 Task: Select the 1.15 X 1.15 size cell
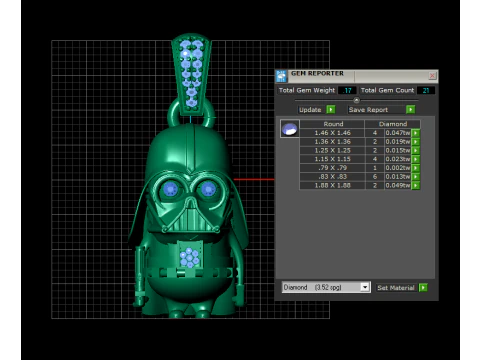[x=332, y=159]
